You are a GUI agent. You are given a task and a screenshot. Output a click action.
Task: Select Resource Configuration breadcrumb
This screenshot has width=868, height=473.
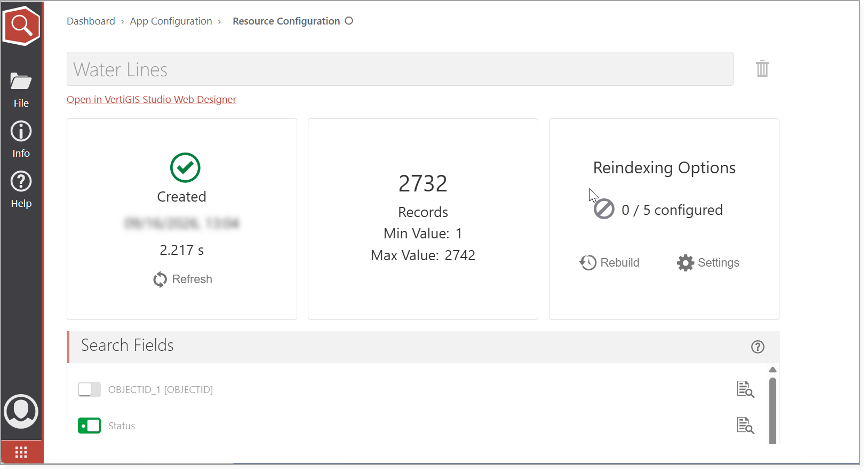click(x=286, y=21)
